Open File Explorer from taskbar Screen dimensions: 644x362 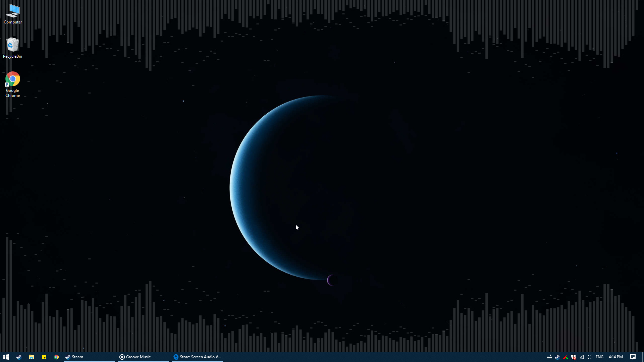31,357
